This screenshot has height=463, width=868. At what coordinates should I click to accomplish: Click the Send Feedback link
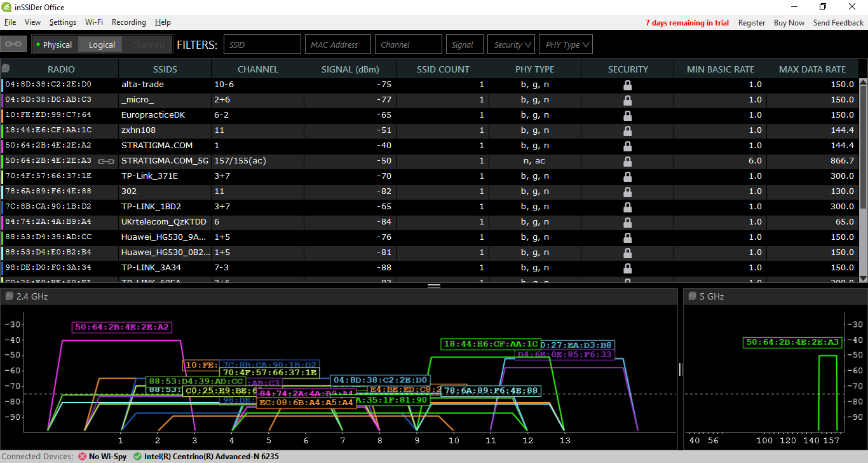point(838,23)
